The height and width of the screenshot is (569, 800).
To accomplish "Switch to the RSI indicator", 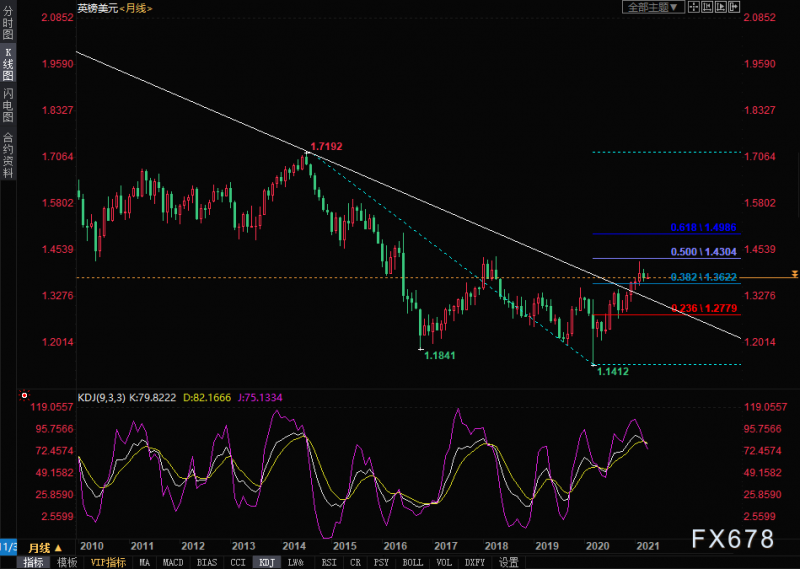I will tap(329, 562).
